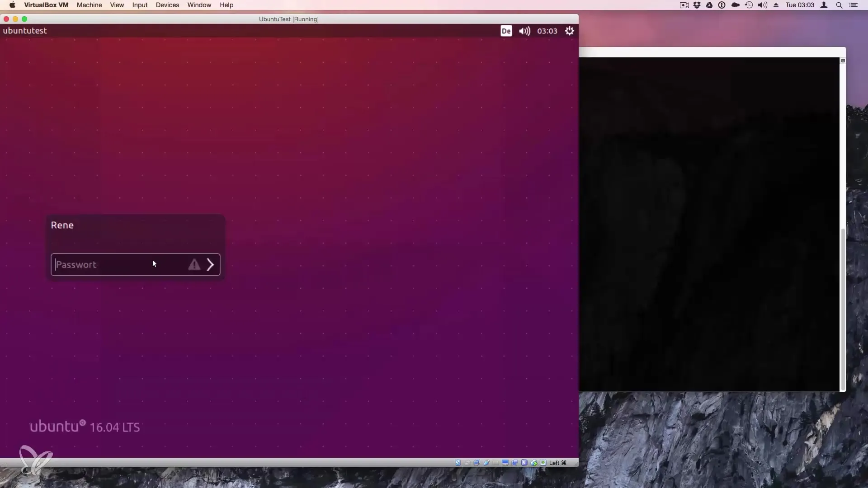Viewport: 868px width, 488px height.
Task: Open the cloud menu bar icon
Action: [736, 5]
